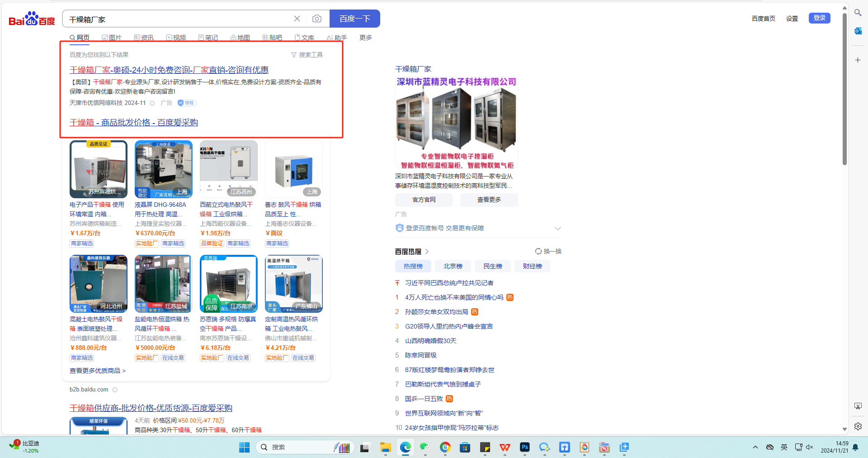Image resolution: width=868 pixels, height=458 pixels.
Task: Open Outlook icon in browser sidebar
Action: click(x=858, y=31)
